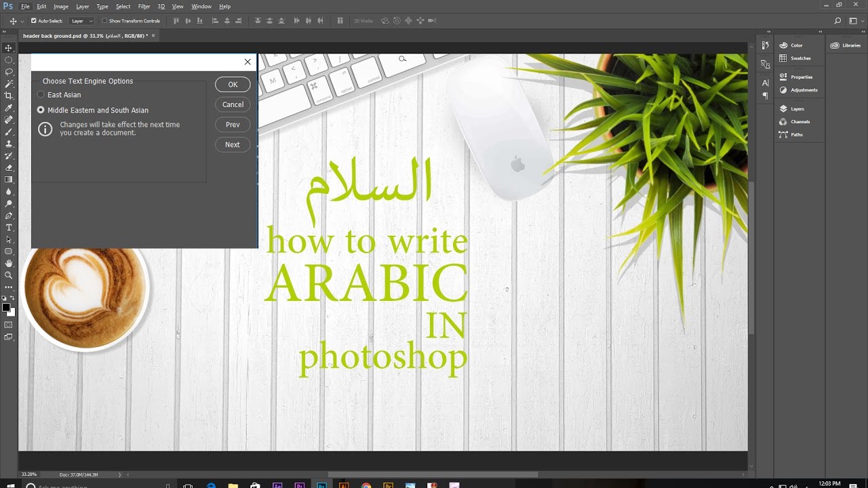Open the Edit menu
868x488 pixels.
click(41, 6)
